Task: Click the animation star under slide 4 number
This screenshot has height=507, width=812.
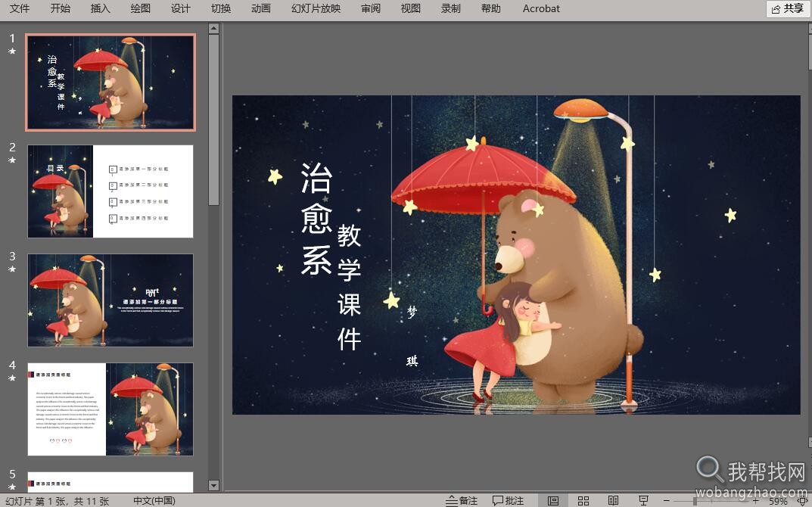Action: point(12,378)
